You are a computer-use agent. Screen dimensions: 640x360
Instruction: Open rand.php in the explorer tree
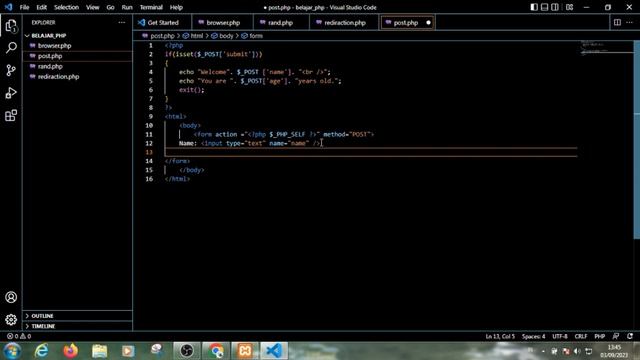(78, 66)
